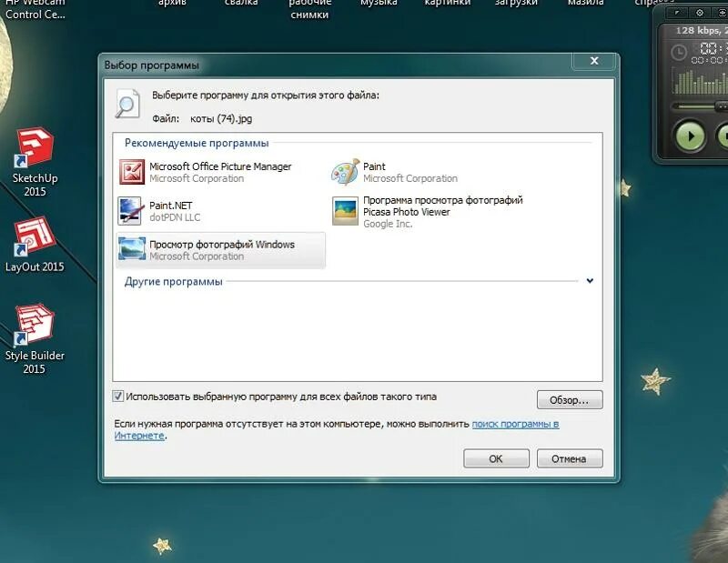Click the file name коты (74).jpg
The width and height of the screenshot is (728, 563).
pyautogui.click(x=221, y=118)
